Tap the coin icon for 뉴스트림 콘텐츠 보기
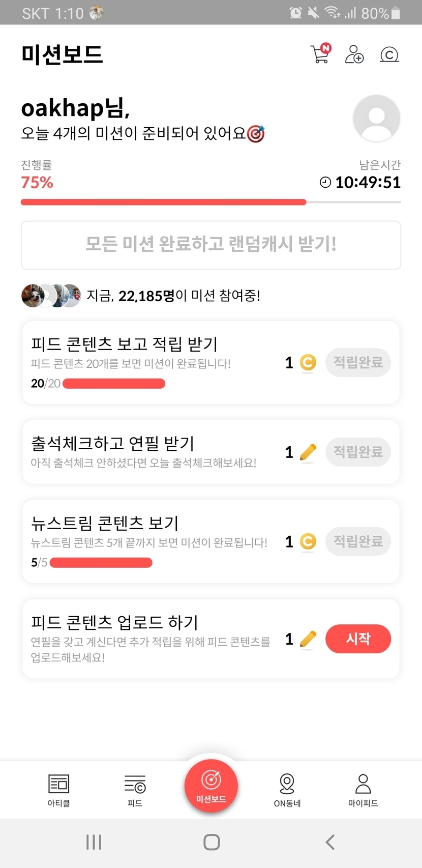The width and height of the screenshot is (422, 868). pyautogui.click(x=308, y=541)
